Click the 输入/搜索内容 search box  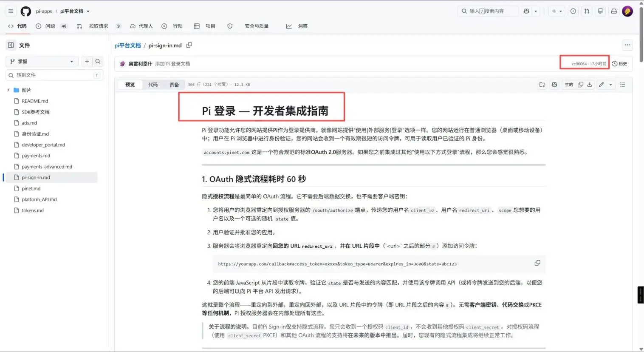pos(488,11)
